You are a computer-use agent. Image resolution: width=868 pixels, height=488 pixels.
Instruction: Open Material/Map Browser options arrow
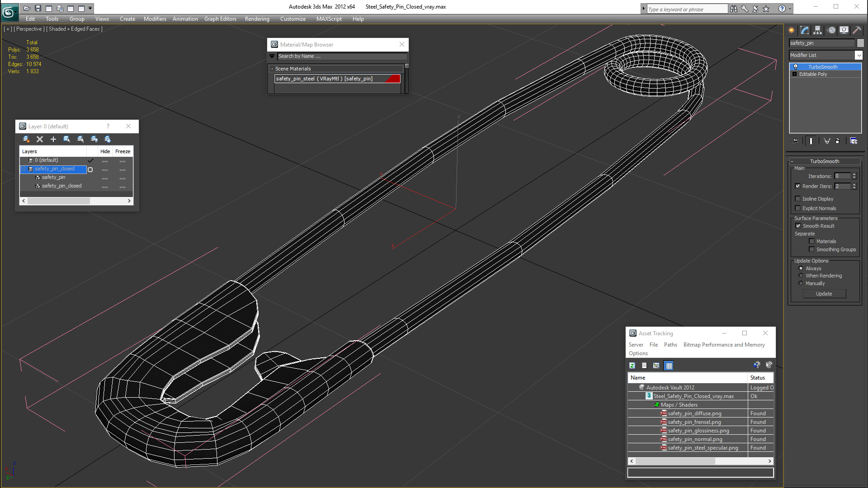click(272, 56)
